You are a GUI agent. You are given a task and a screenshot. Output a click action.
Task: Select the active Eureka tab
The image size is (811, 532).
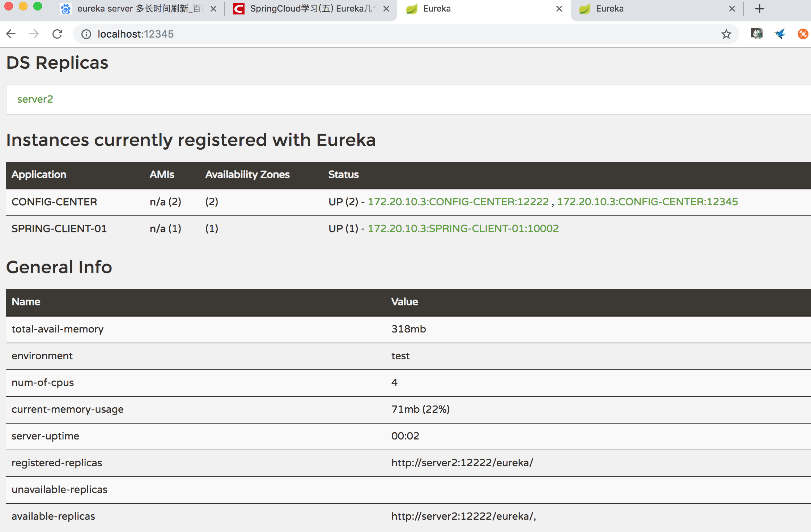click(x=484, y=9)
